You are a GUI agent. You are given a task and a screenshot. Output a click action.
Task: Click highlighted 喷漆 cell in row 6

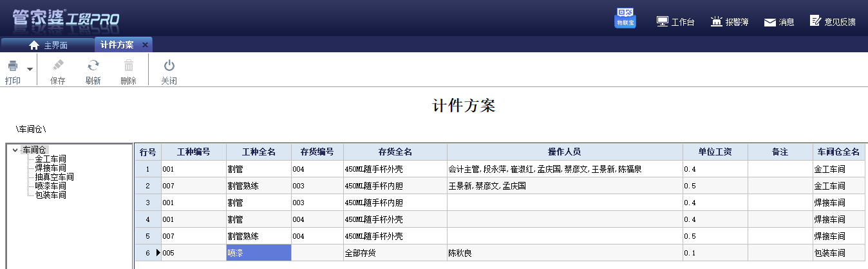click(x=259, y=253)
